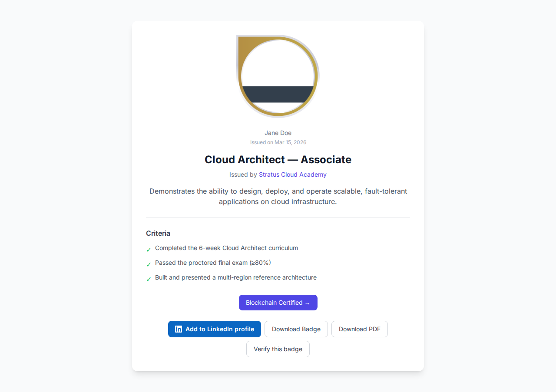Click the dark ribbon band on the badge
The image size is (556, 392).
[278, 94]
